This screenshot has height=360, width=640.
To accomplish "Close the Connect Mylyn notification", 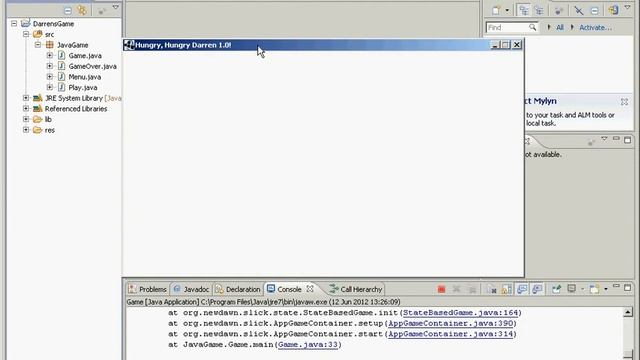I will [624, 102].
